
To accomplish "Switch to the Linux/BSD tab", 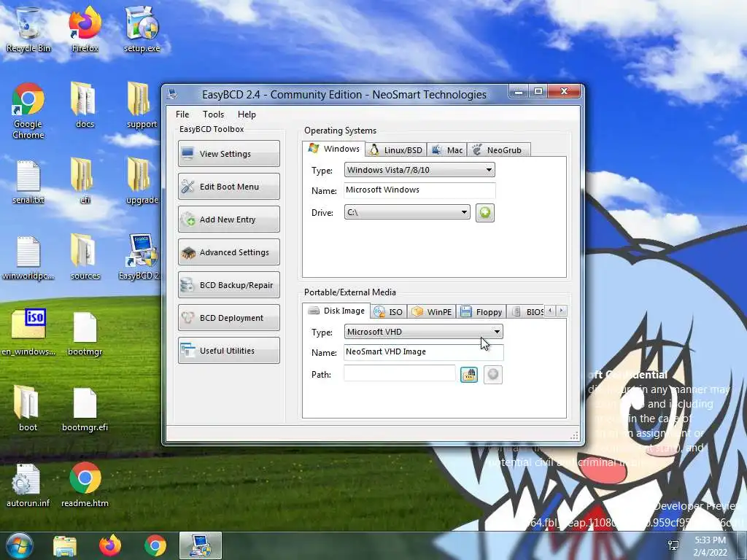I will tap(396, 150).
